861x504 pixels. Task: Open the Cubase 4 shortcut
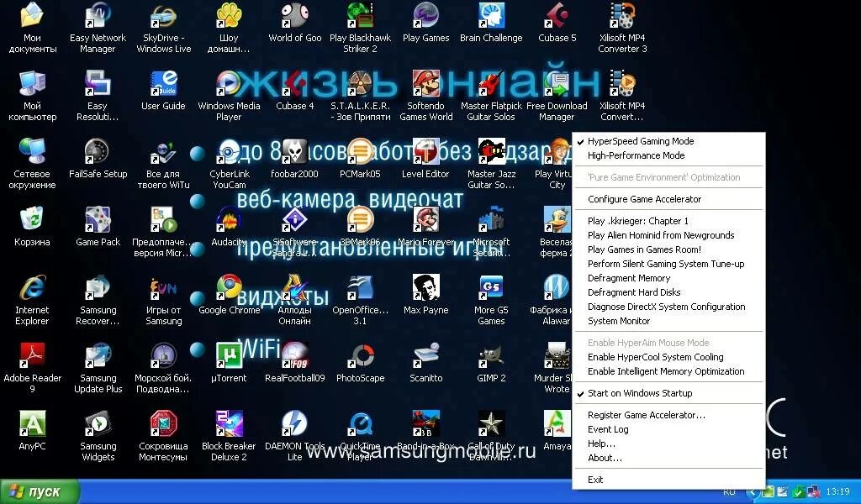click(295, 84)
